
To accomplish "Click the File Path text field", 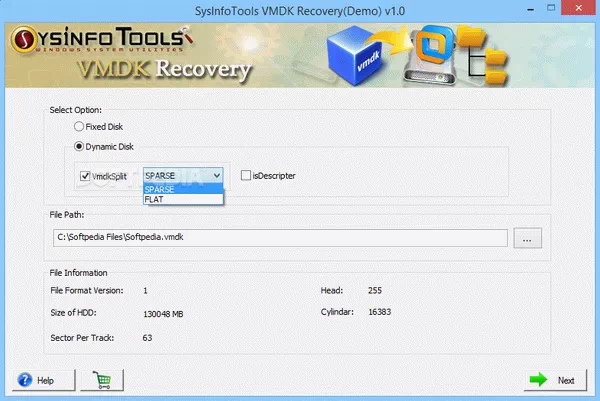I will point(280,238).
